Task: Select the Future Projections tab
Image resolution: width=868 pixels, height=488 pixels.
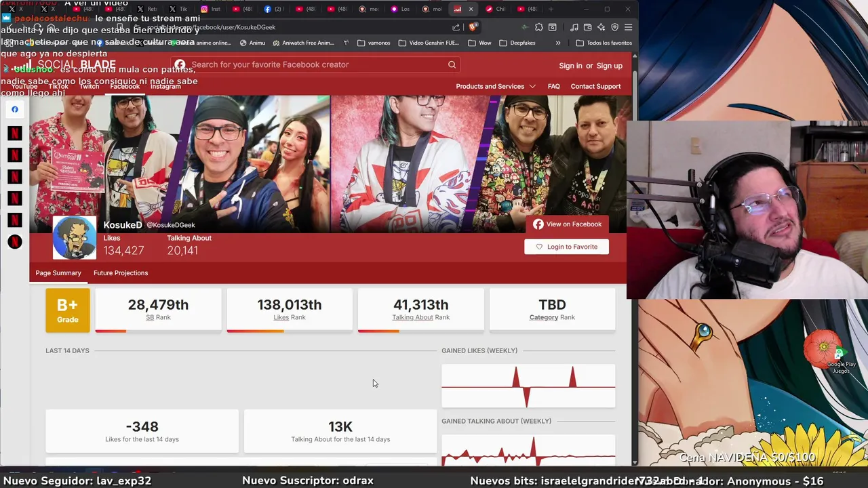Action: click(121, 273)
